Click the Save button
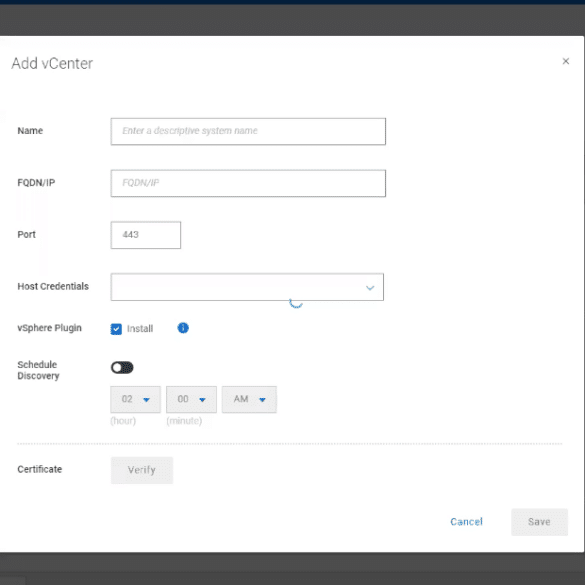 pos(539,522)
